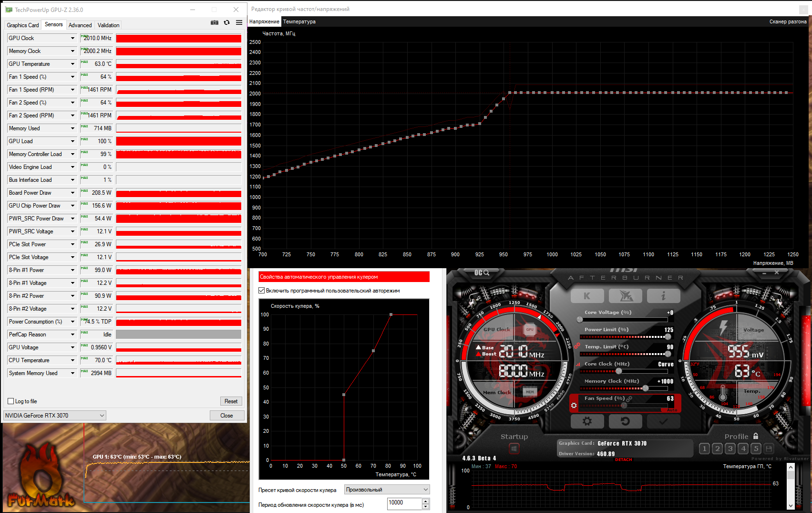Screen dimensions: 812x513
Task: Select the Напряжение tab in curve editor
Action: coord(264,21)
